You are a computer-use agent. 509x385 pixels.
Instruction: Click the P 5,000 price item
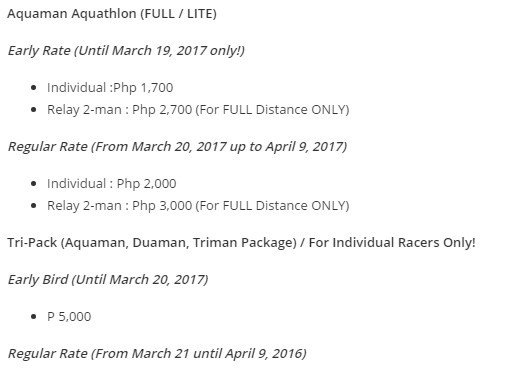(x=69, y=317)
